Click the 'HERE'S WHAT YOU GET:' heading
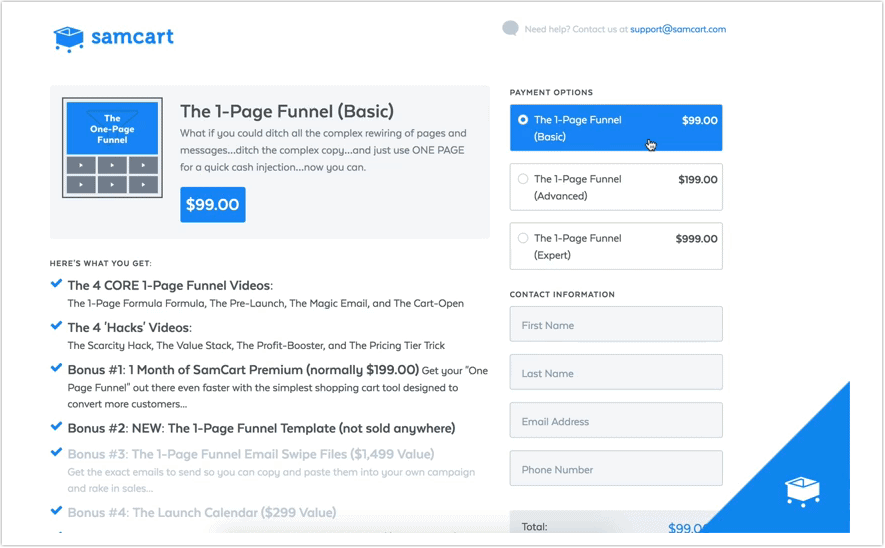This screenshot has height=548, width=885. (x=100, y=264)
